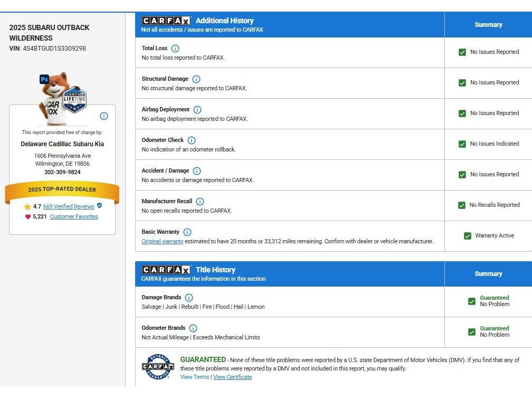Image resolution: width=532 pixels, height=399 pixels.
Task: Click the pink heart favorites icon
Action: [28, 217]
